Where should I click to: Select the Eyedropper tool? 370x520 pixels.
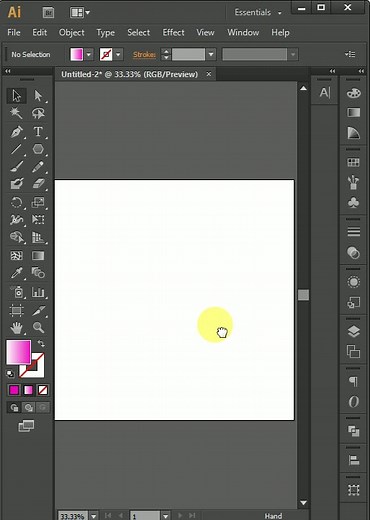[16, 273]
